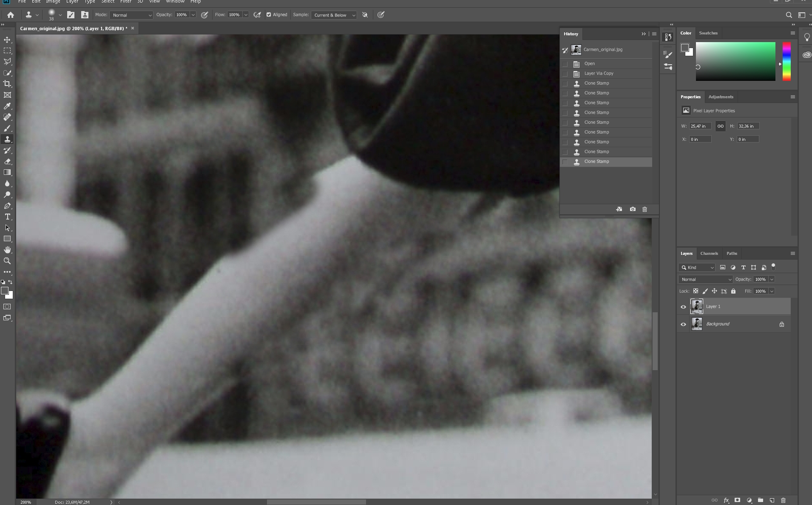Screen dimensions: 812x505
Task: Click the color picker gradient field
Action: pyautogui.click(x=735, y=61)
